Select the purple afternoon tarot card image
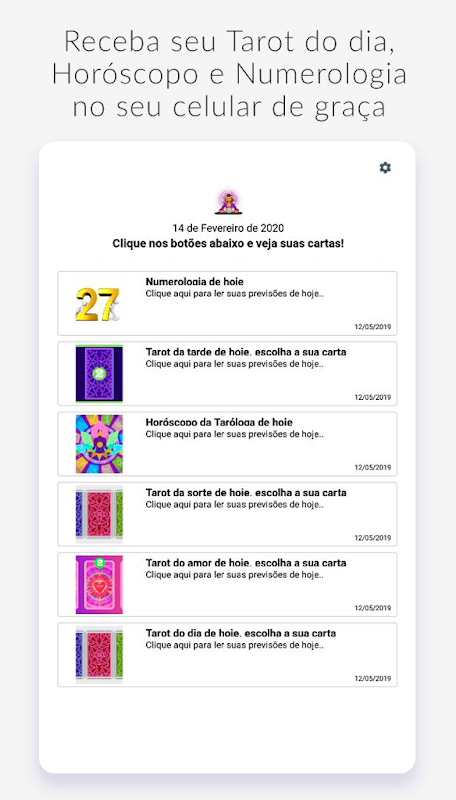Screen dimensions: 456x800 (x=99, y=374)
